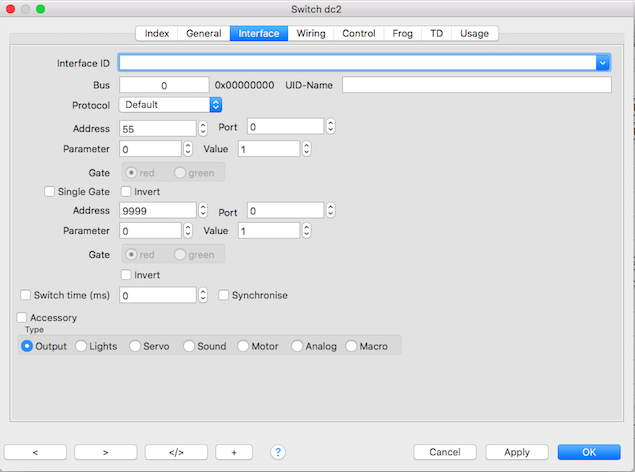
Task: Open the Protocol Default dropdown
Action: click(x=170, y=105)
